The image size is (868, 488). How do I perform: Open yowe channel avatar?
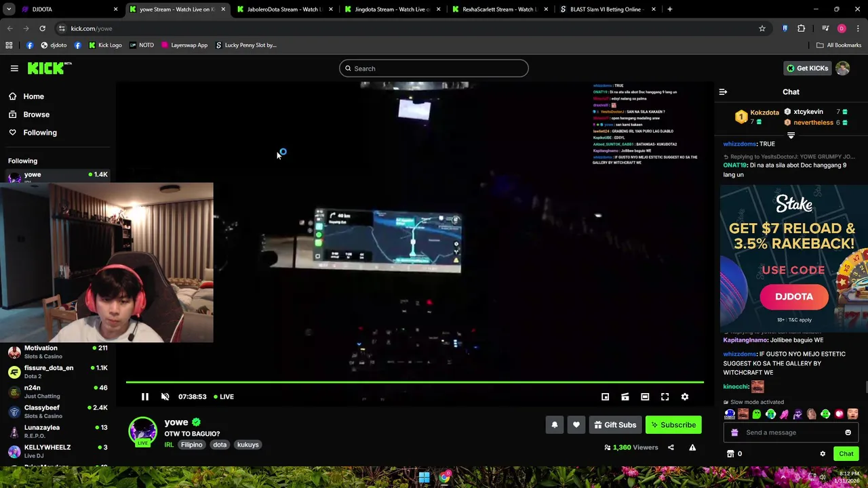(142, 432)
